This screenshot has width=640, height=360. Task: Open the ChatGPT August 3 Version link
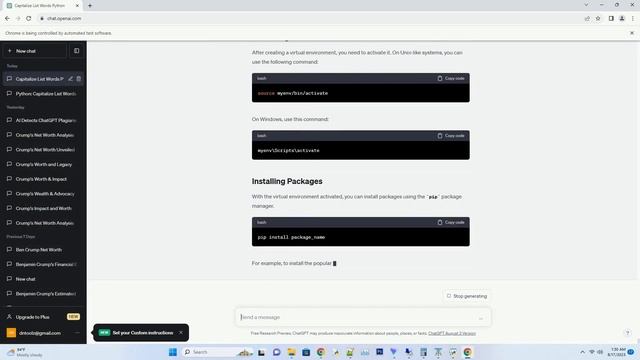(x=452, y=333)
